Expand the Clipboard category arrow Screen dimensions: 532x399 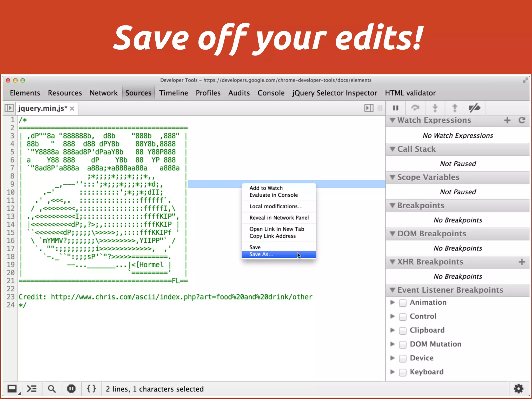pos(393,330)
